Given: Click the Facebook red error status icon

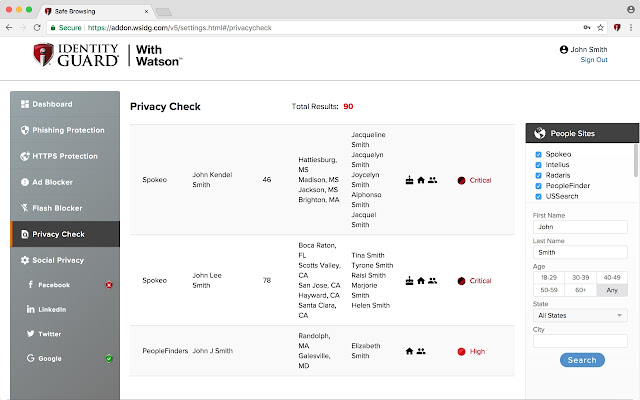Looking at the screenshot, I should tap(109, 285).
